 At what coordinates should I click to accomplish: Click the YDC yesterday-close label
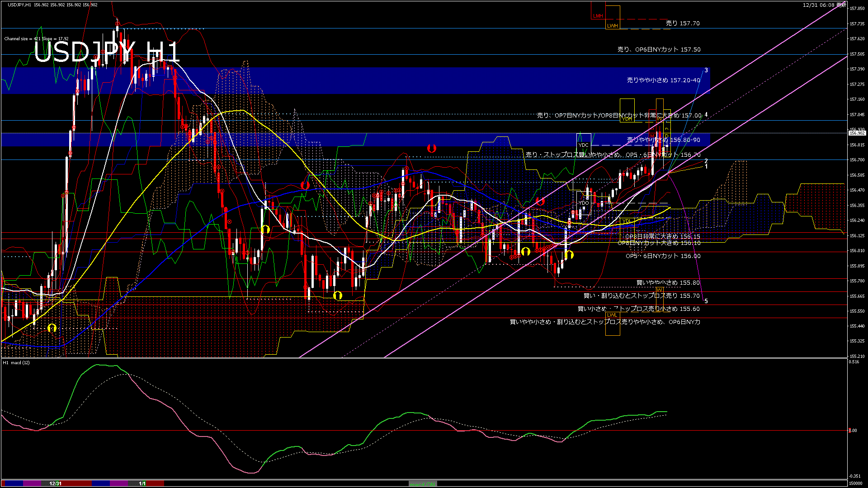(584, 145)
